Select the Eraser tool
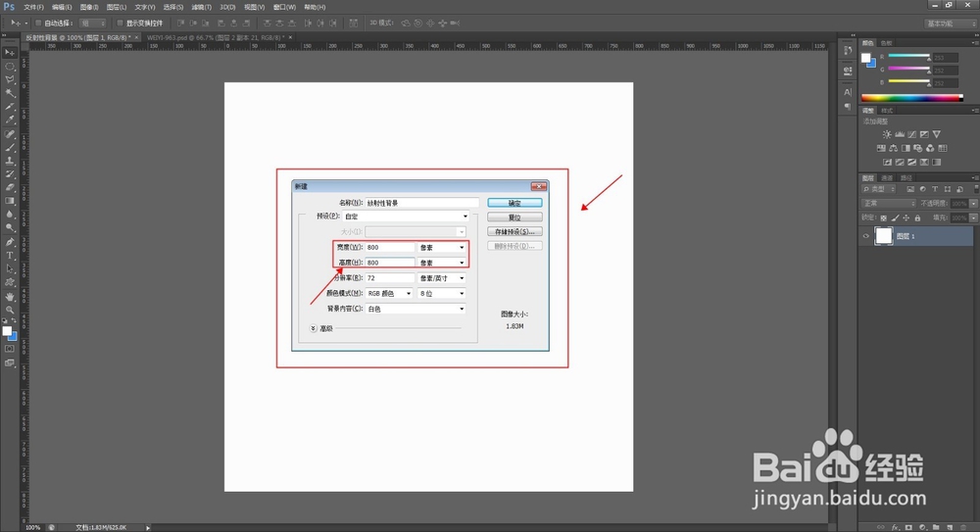The height and width of the screenshot is (532, 980). (x=10, y=187)
